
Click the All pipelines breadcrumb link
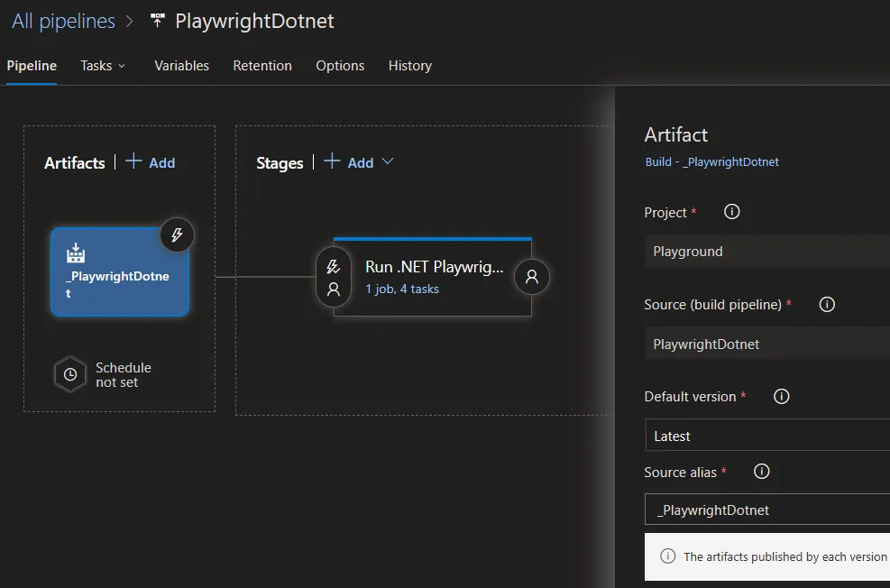click(63, 21)
